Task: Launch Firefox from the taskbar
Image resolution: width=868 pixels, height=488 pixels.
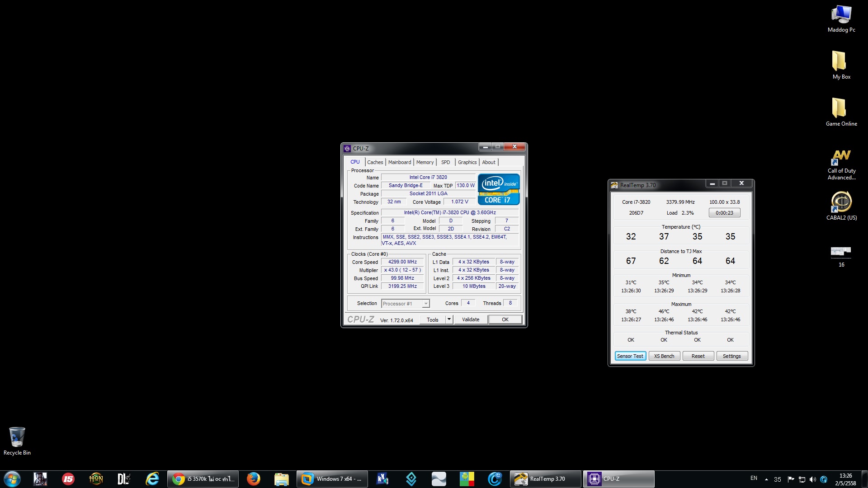Action: point(254,479)
